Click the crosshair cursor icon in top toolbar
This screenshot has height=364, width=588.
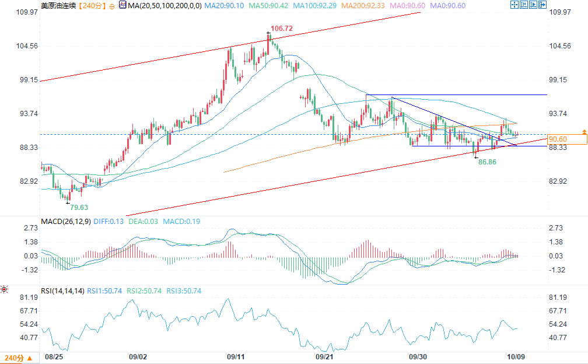click(x=514, y=5)
